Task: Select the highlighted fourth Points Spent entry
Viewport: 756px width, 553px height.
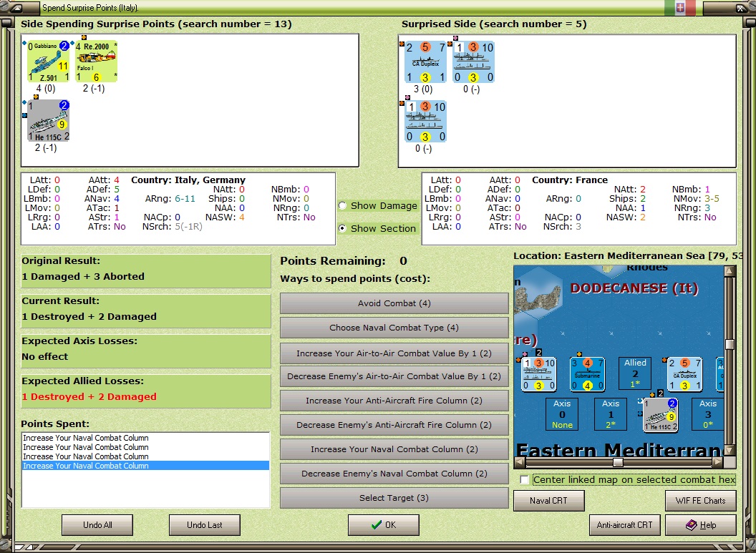Action: point(145,465)
